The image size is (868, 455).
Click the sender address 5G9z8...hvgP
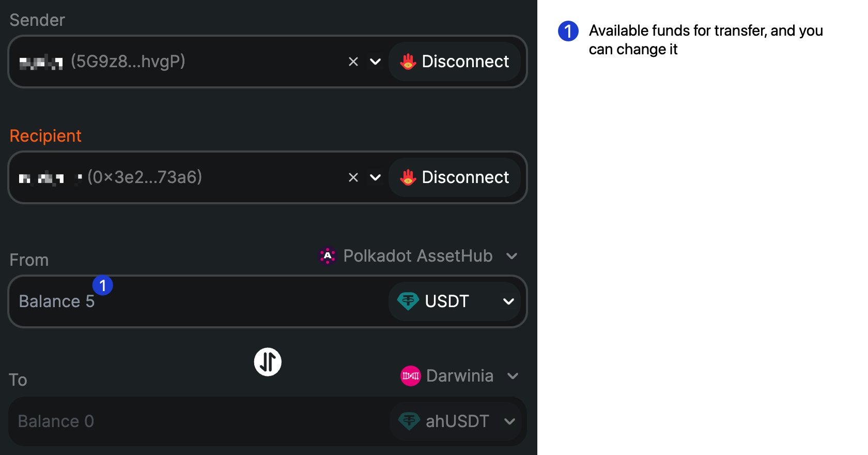[x=128, y=62]
